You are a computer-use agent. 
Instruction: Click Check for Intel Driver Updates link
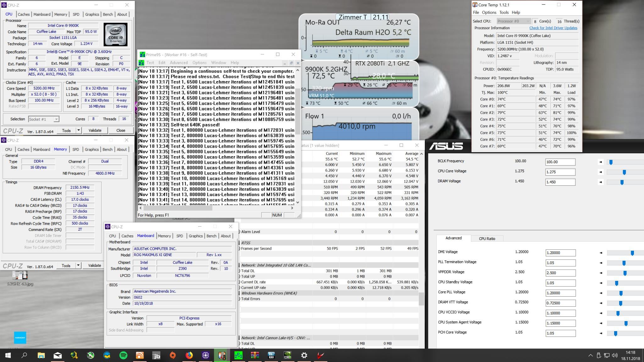tap(553, 28)
